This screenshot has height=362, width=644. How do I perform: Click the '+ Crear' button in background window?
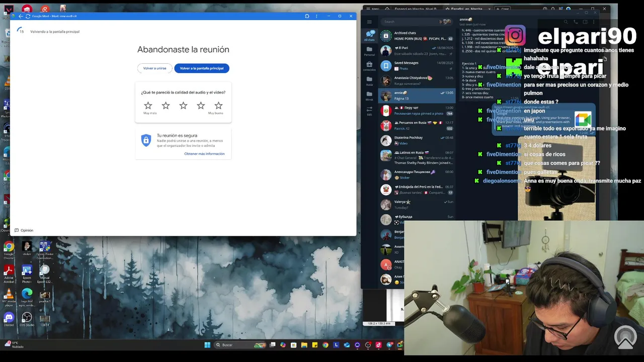click(x=503, y=9)
